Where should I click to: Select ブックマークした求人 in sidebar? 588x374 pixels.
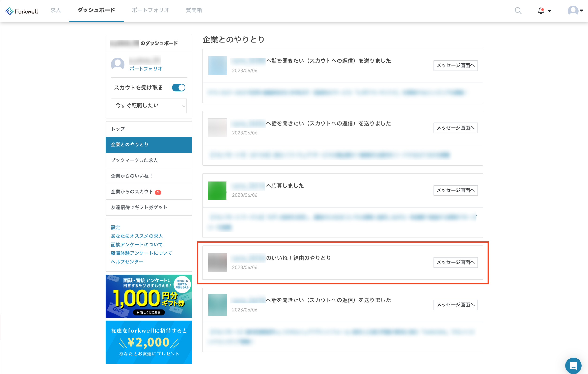(x=134, y=160)
